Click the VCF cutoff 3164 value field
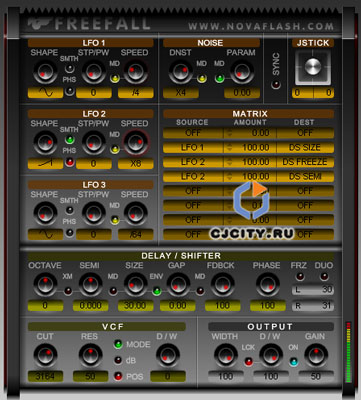Image resolution: width=361 pixels, height=400 pixels. (x=45, y=376)
